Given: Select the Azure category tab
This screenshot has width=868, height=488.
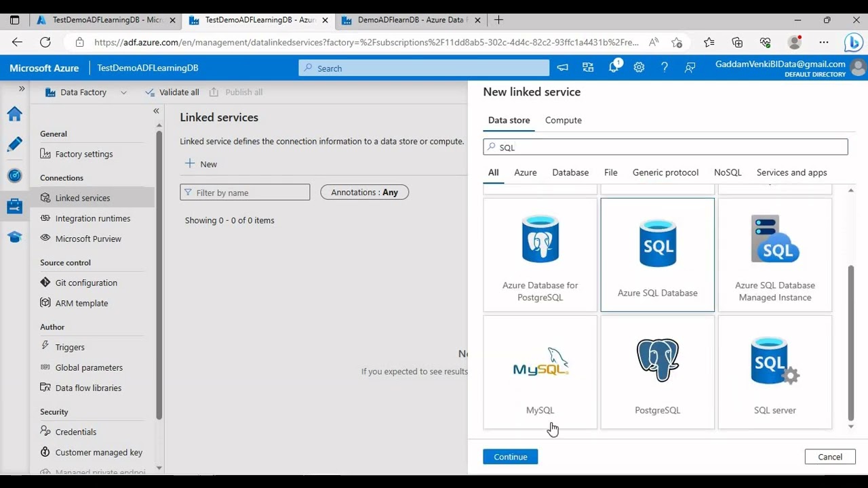Looking at the screenshot, I should pos(526,172).
